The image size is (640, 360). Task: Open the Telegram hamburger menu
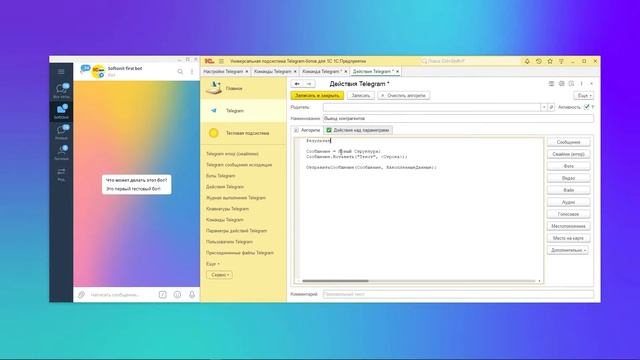pyautogui.click(x=61, y=72)
